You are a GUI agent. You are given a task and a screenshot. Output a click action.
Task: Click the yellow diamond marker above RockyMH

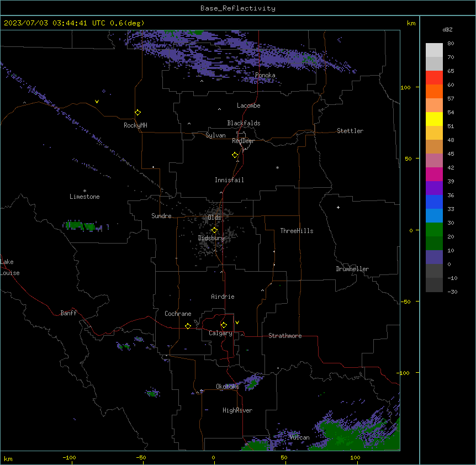[138, 113]
